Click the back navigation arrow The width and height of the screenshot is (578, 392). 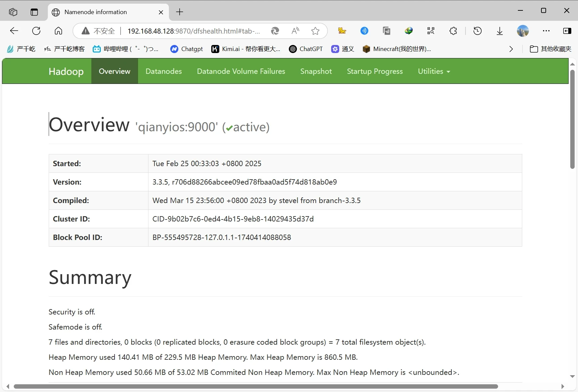click(x=14, y=31)
